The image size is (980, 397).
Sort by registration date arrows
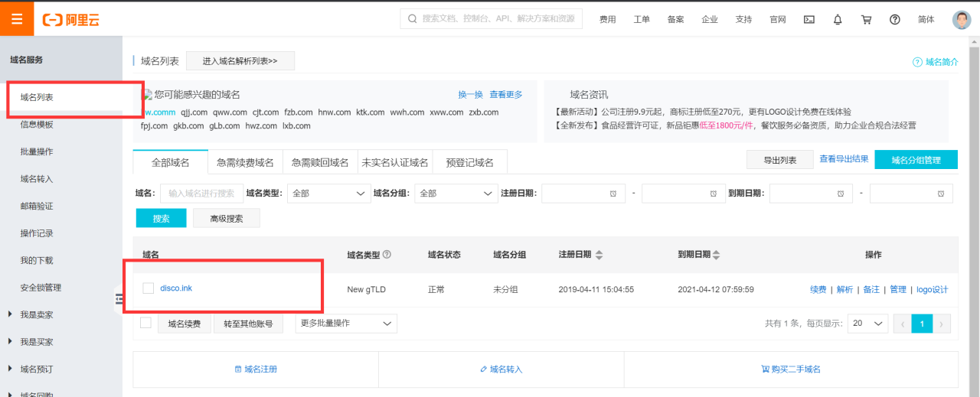pos(599,255)
